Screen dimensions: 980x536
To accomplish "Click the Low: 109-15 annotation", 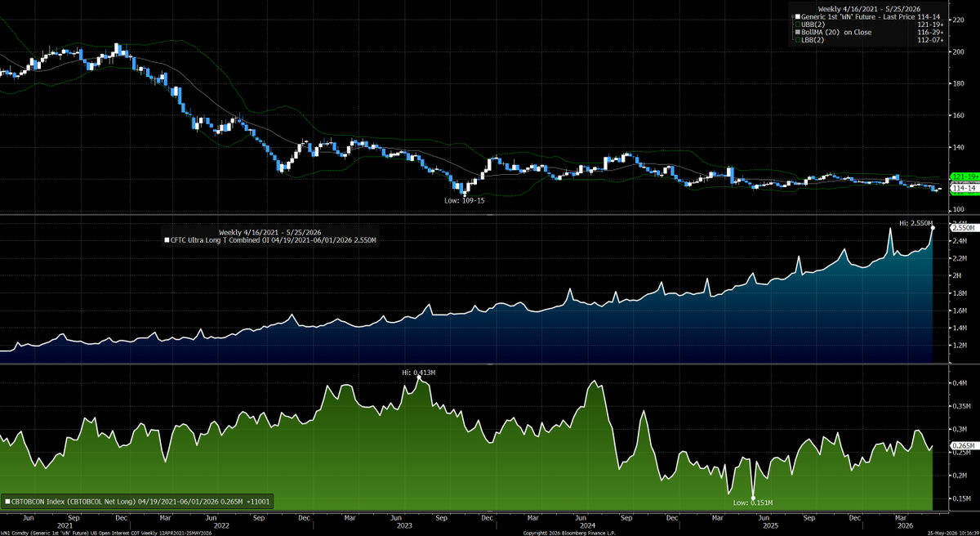I will pyautogui.click(x=464, y=200).
